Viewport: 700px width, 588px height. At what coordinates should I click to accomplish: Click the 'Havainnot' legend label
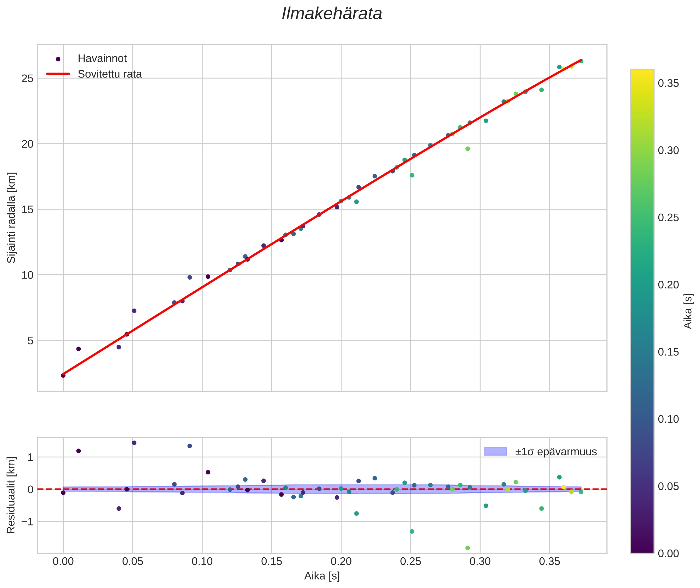coord(102,59)
